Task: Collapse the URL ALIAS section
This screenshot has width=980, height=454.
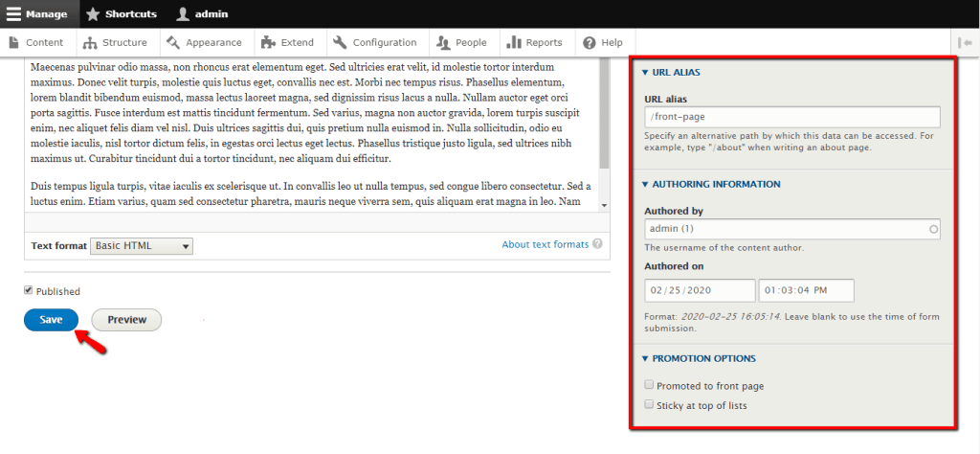Action: pyautogui.click(x=671, y=72)
